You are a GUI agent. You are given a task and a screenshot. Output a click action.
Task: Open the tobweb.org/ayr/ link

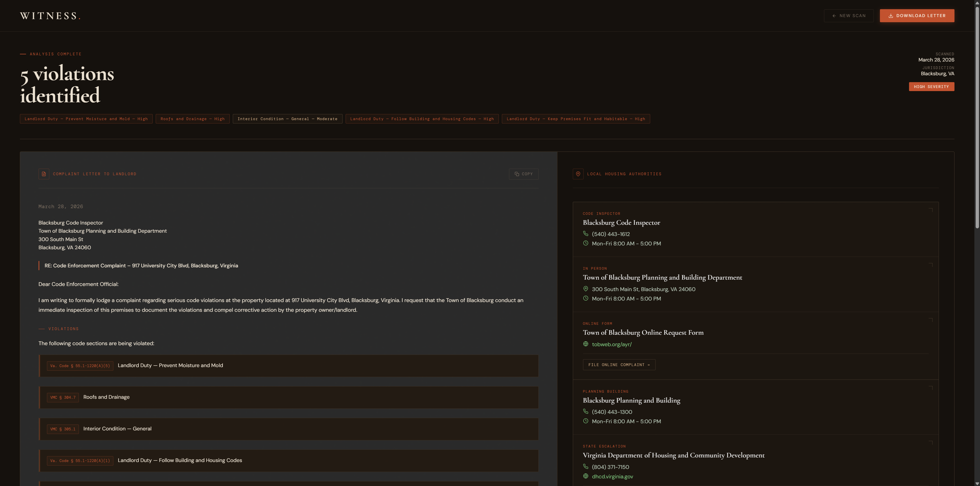click(x=611, y=344)
